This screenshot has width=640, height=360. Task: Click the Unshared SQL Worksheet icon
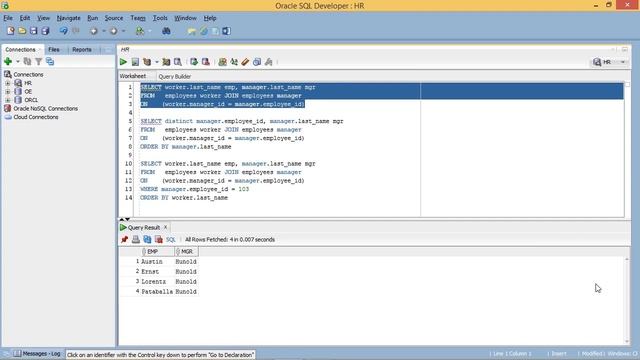[222, 62]
